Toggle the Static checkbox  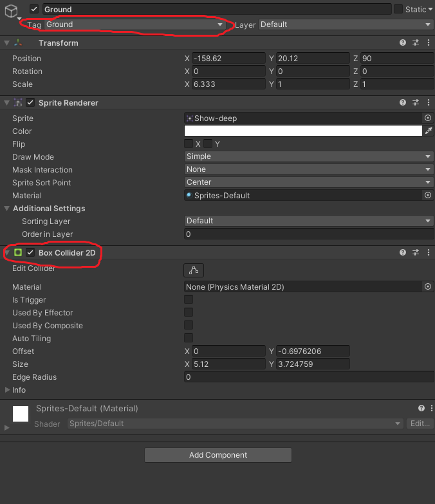[398, 9]
